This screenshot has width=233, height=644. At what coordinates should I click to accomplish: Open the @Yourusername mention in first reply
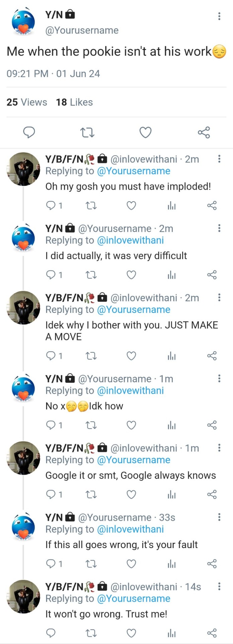coord(134,171)
